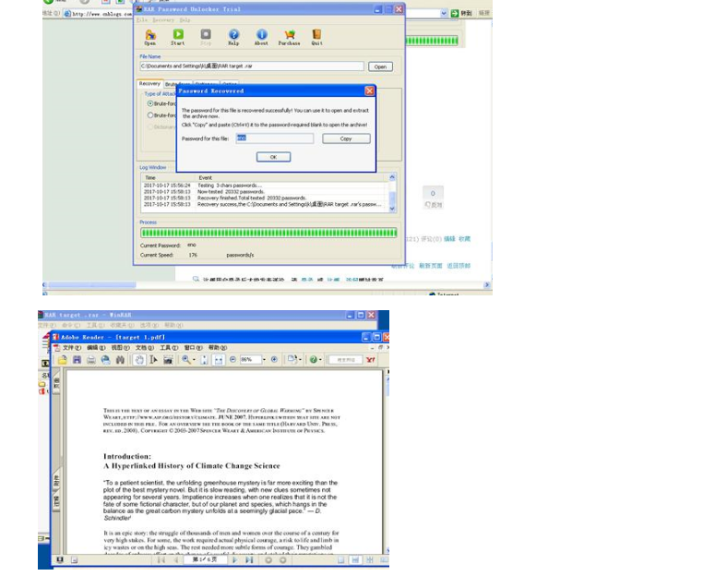Open the 编辑 menu in Adobe Reader
This screenshot has height=588, width=715.
[x=96, y=348]
